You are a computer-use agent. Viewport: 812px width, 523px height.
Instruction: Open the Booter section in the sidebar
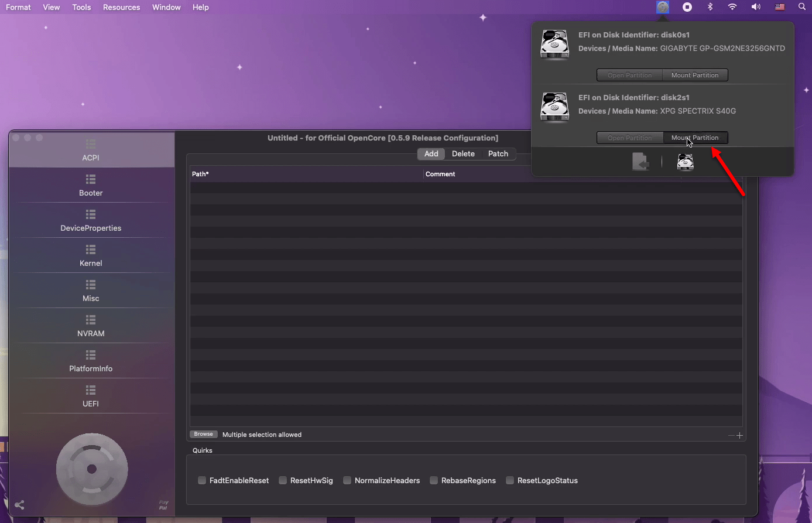(x=91, y=185)
